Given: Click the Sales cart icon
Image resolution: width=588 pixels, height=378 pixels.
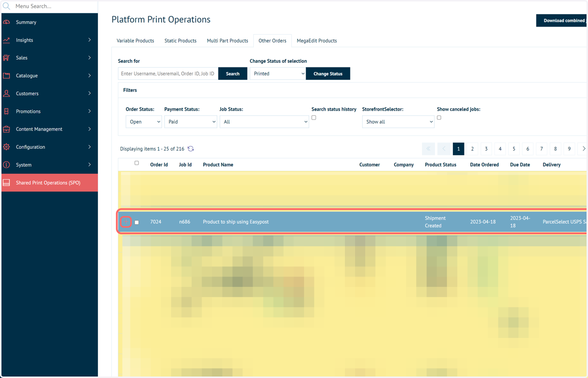Looking at the screenshot, I should (6, 58).
